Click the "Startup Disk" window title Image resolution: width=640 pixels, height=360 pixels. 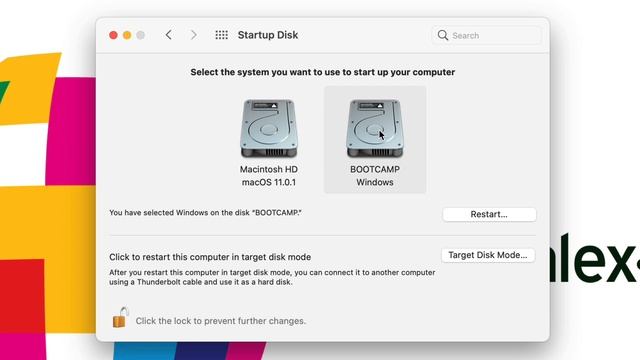[x=268, y=35]
